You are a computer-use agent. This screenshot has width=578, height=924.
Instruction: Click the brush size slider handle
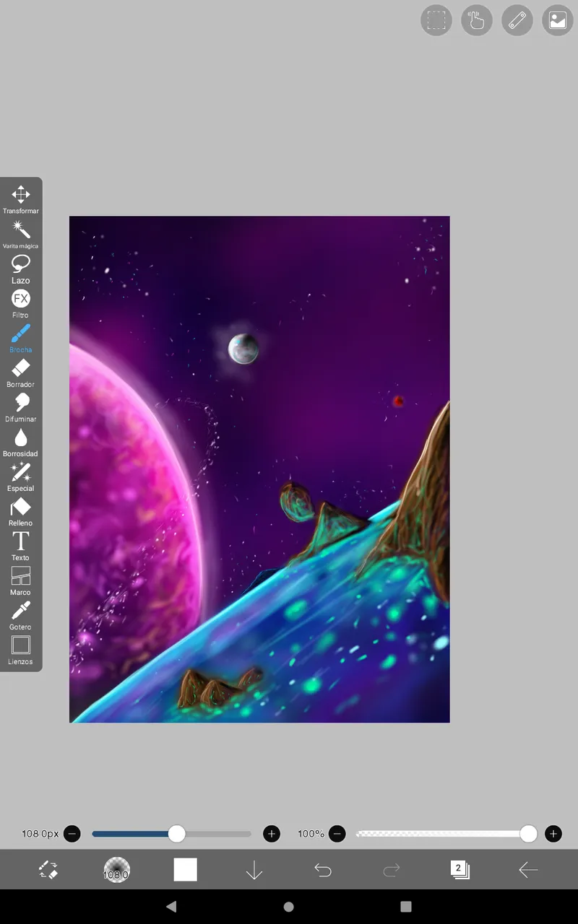coord(176,834)
